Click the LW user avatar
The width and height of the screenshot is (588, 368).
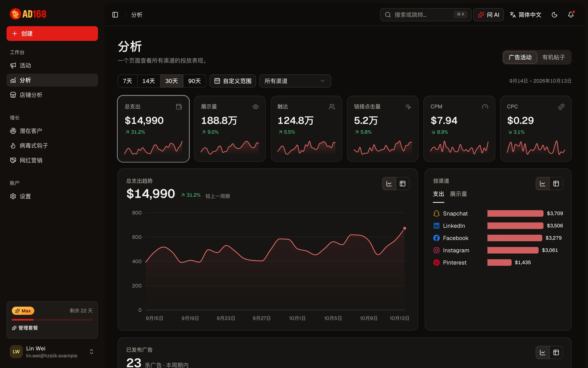[16, 351]
